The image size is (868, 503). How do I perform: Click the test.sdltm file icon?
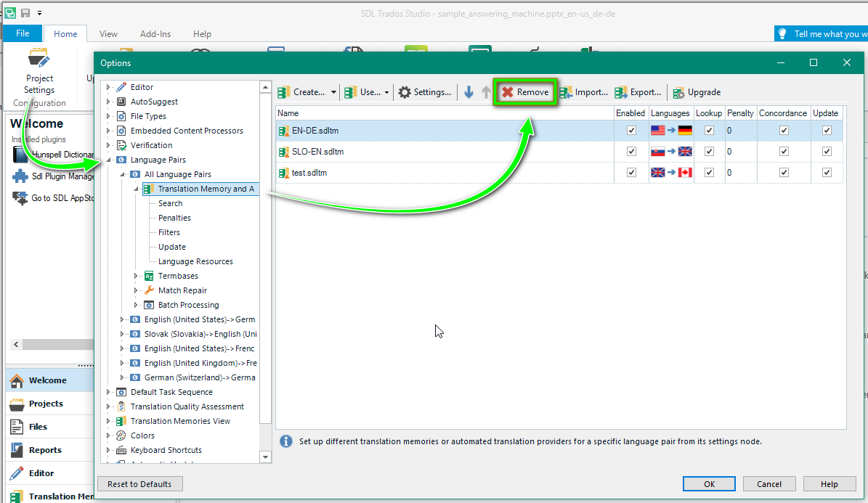click(283, 173)
